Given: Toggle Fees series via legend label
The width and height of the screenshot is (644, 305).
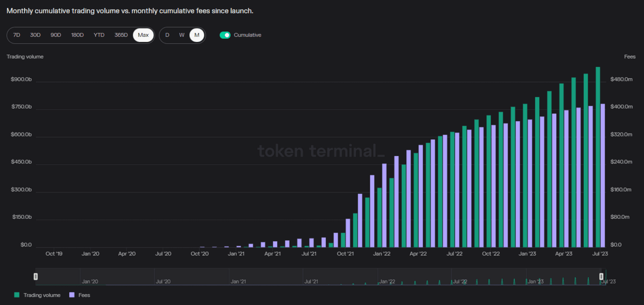Looking at the screenshot, I should (84, 295).
